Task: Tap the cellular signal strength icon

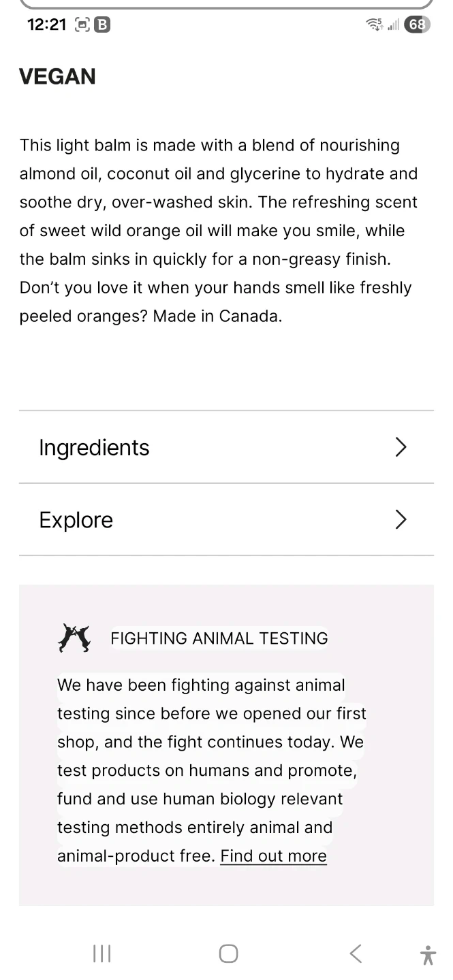Action: pyautogui.click(x=393, y=25)
